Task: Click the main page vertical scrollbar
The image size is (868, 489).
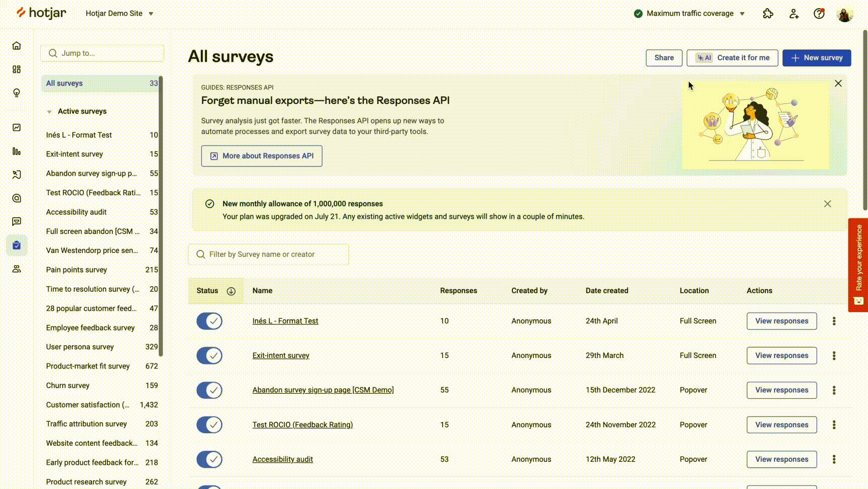Action: pyautogui.click(x=865, y=120)
